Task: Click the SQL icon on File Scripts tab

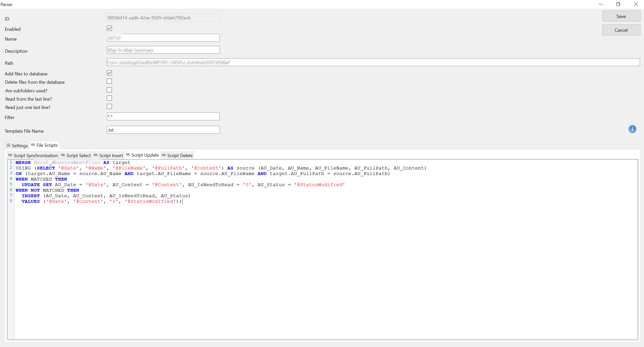Action: point(33,145)
